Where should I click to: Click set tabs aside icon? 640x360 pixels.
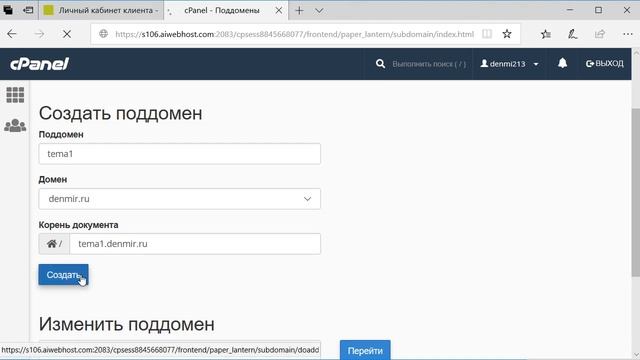[x=28, y=10]
